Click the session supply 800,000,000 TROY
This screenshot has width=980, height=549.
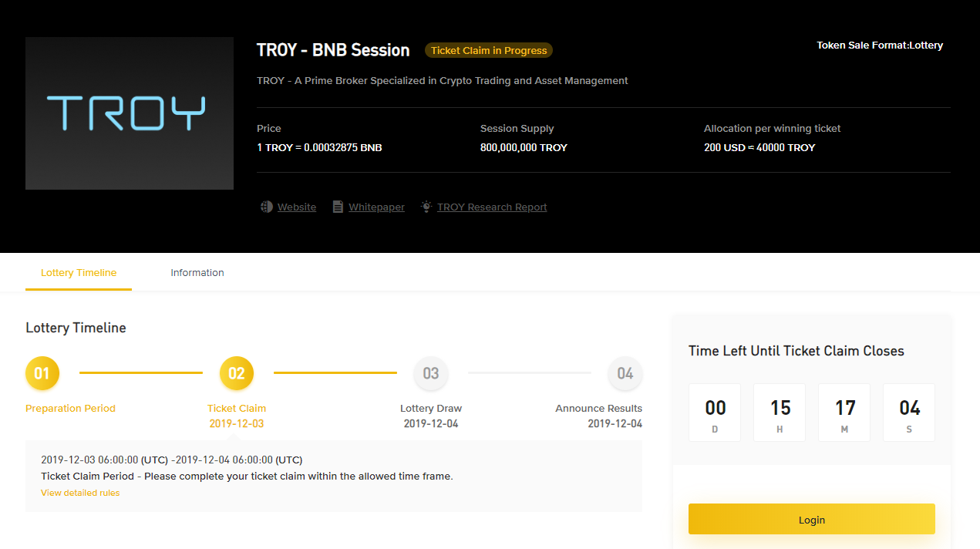524,147
